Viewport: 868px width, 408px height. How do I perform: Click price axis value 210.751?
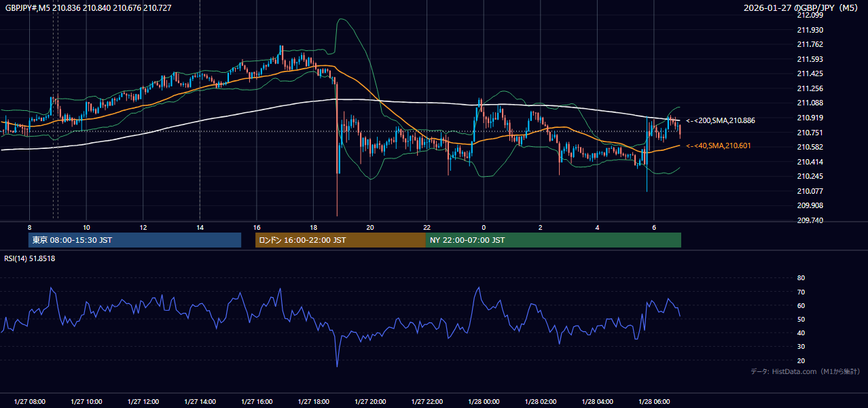coord(810,133)
